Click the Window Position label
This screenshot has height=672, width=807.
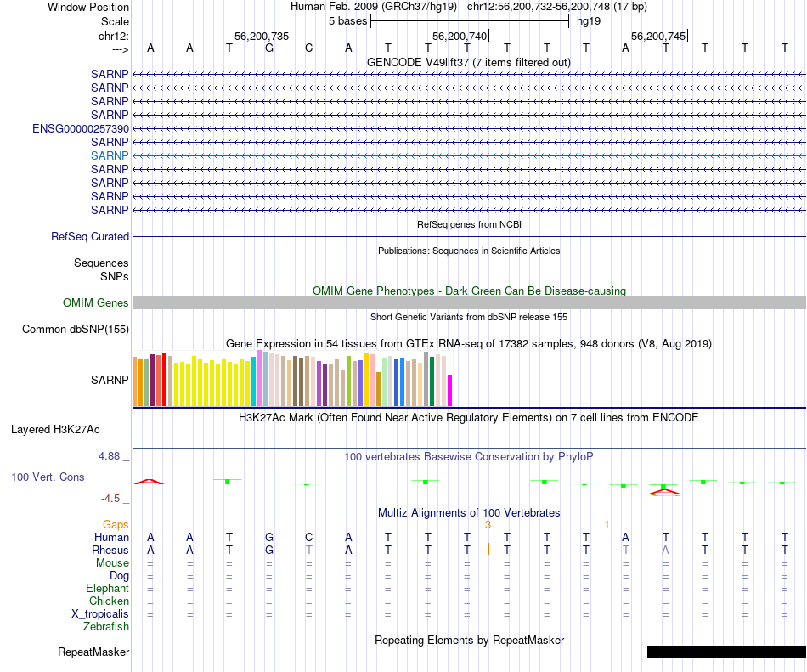point(88,7)
